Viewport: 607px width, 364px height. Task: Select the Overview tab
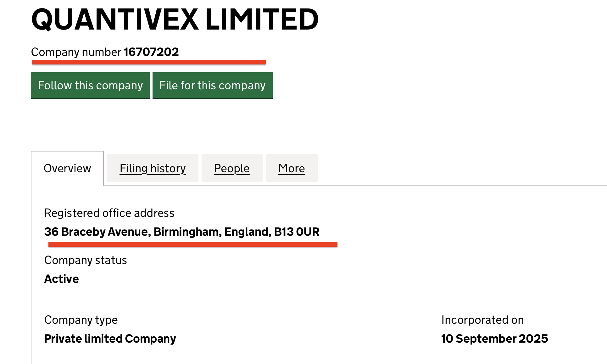67,168
